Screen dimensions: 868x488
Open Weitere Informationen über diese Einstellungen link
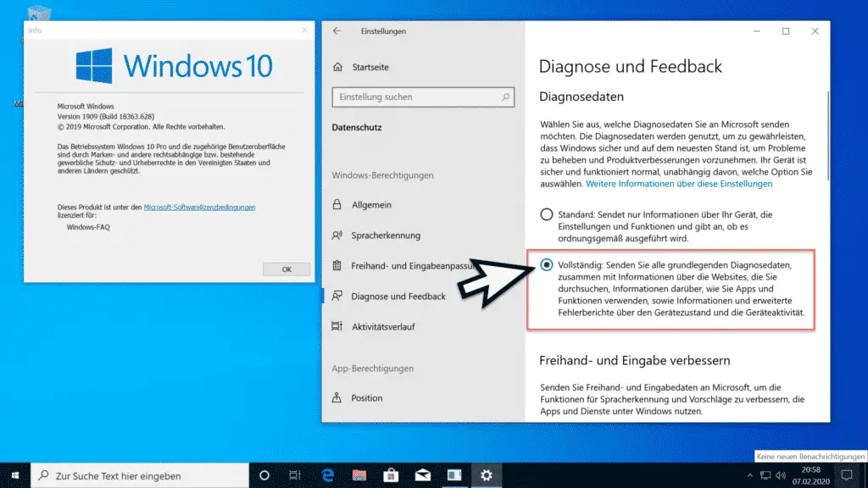(679, 184)
